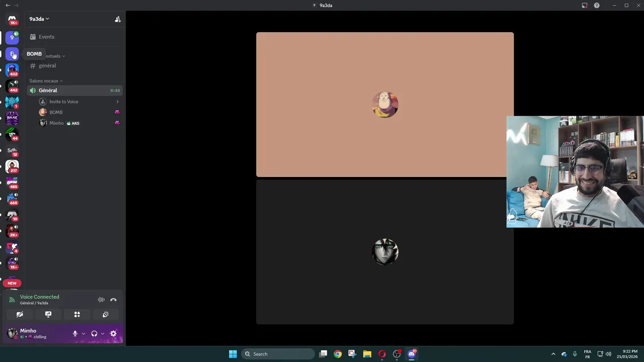Open the Events section

pyautogui.click(x=74, y=37)
